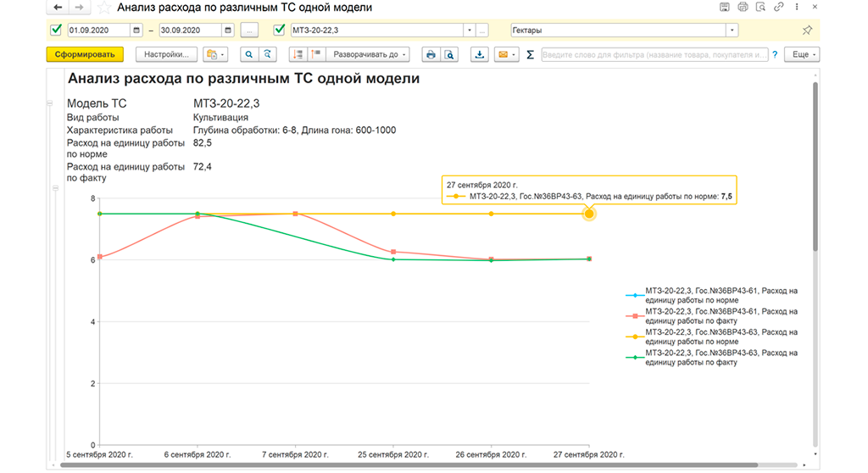Click the Сформировать button
The image size is (868, 473).
pyautogui.click(x=85, y=54)
